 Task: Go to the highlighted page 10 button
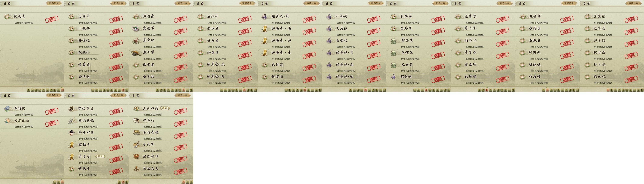click(62, 90)
